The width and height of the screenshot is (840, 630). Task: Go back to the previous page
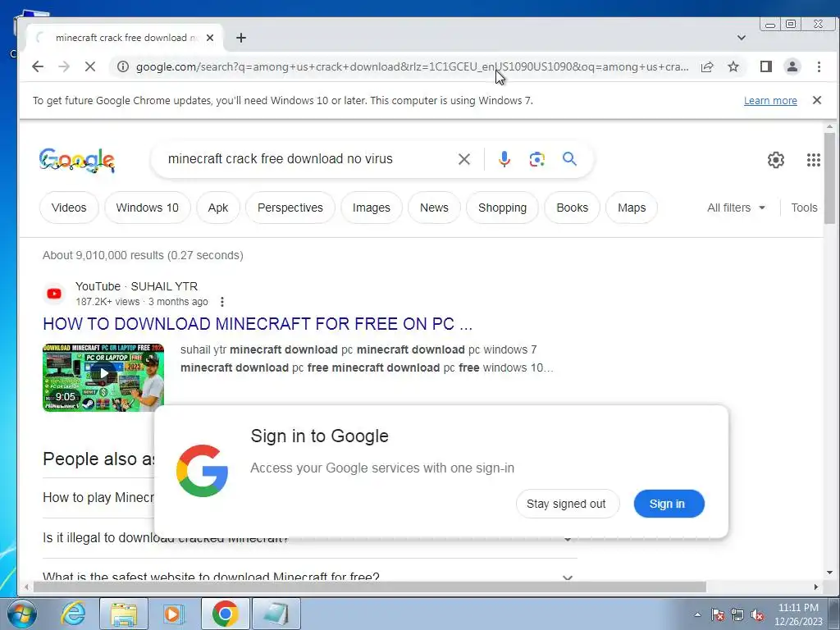click(38, 67)
